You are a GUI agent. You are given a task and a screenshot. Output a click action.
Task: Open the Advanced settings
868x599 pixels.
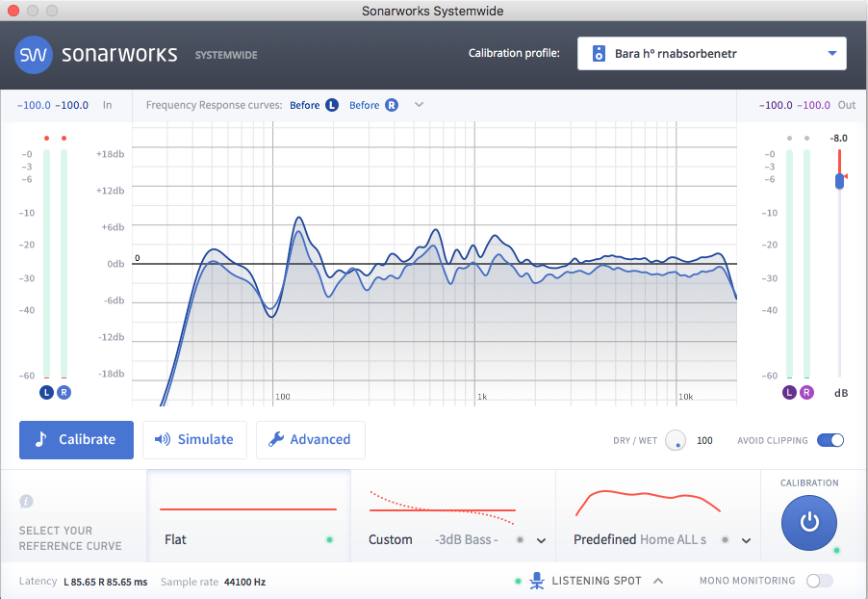coord(311,440)
